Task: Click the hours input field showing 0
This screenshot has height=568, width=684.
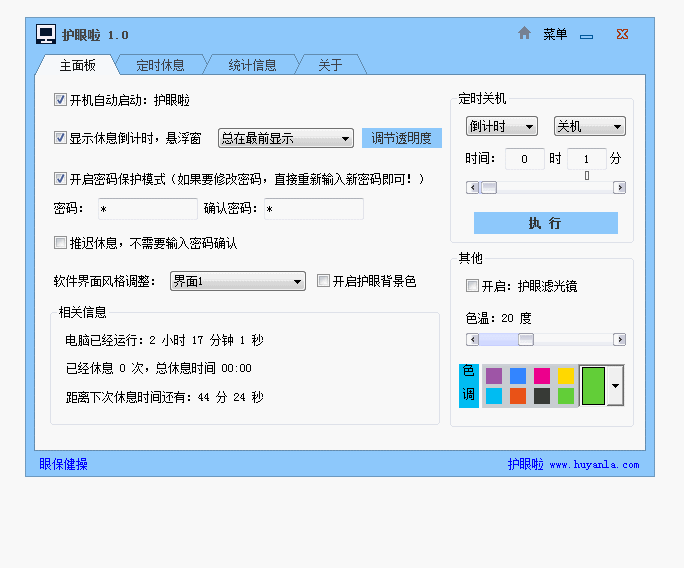Action: tap(525, 159)
